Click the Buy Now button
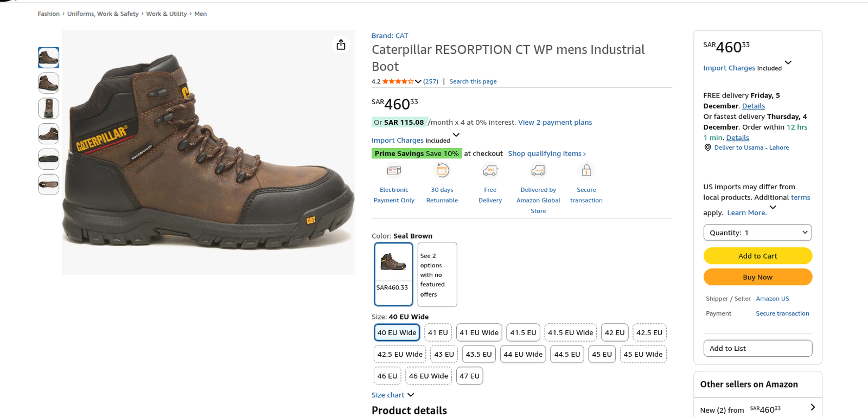Screen dimensions: 868x417 (757, 277)
